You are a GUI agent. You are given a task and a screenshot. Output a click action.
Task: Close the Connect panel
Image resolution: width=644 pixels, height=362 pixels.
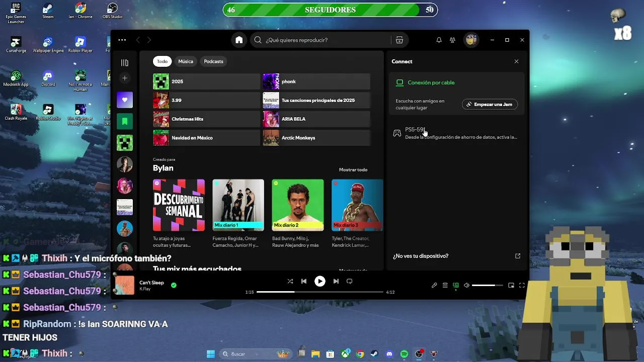point(516,61)
